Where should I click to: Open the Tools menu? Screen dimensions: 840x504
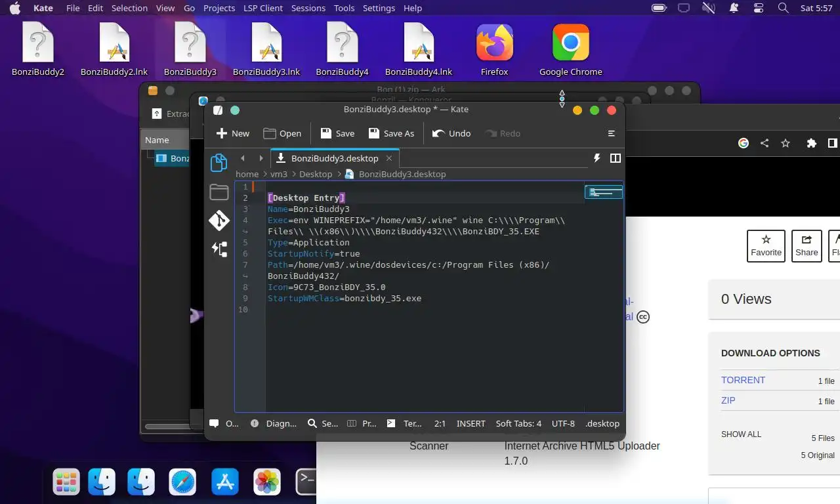tap(344, 8)
